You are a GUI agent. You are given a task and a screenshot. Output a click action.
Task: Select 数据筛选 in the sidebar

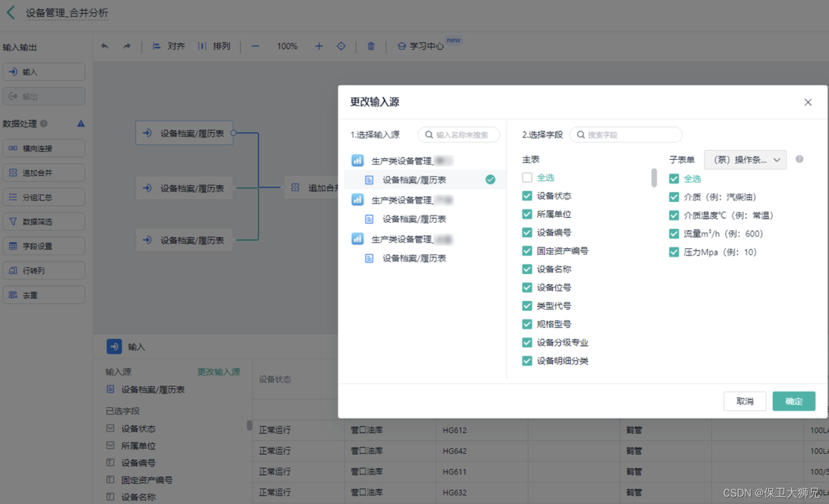(44, 222)
